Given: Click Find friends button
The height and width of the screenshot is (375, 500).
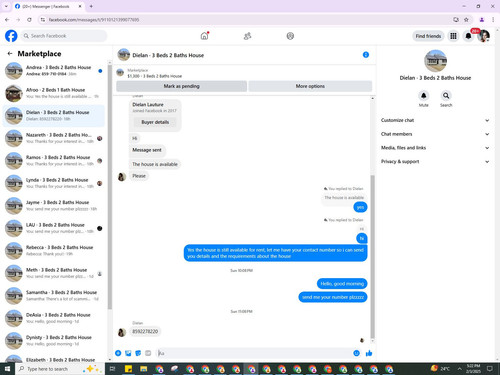Looking at the screenshot, I should click(x=428, y=36).
